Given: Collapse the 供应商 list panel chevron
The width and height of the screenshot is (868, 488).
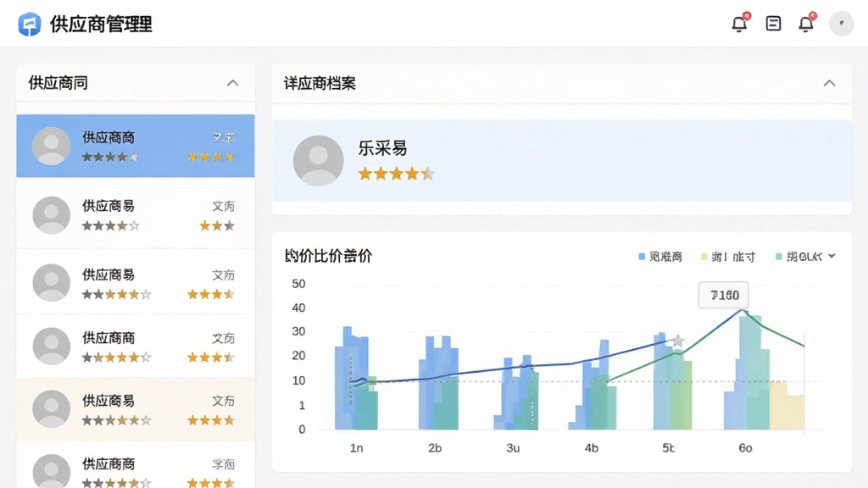Looking at the screenshot, I should [x=233, y=83].
